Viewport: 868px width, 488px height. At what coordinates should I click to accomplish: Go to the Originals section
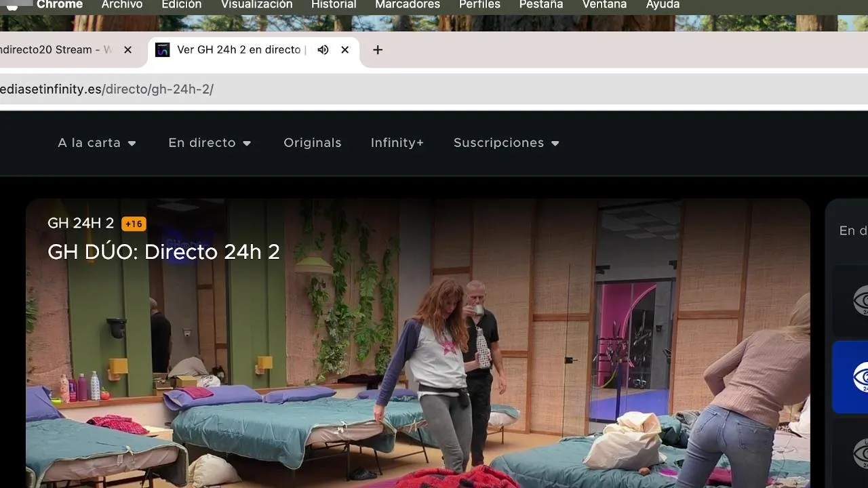(x=313, y=143)
